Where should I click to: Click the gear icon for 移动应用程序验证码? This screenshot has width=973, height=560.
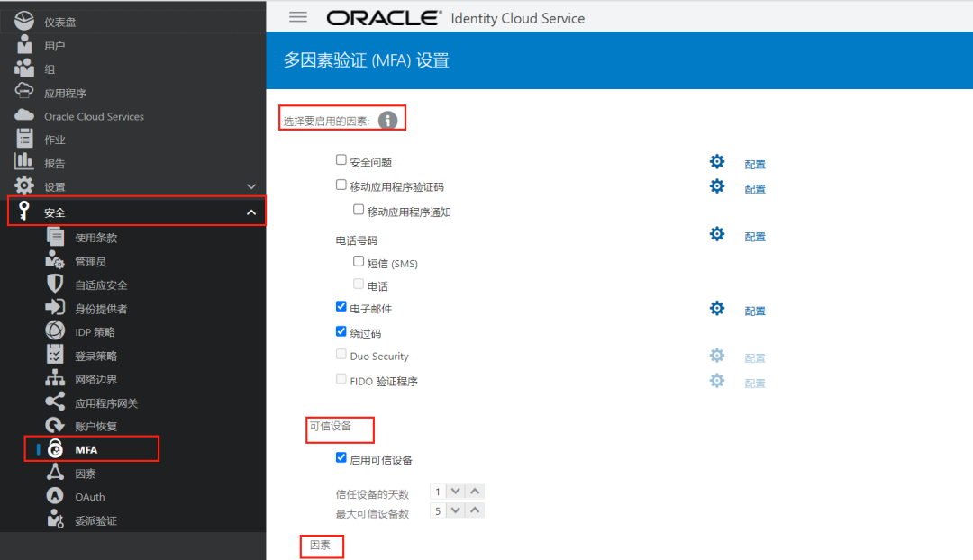[x=717, y=186]
